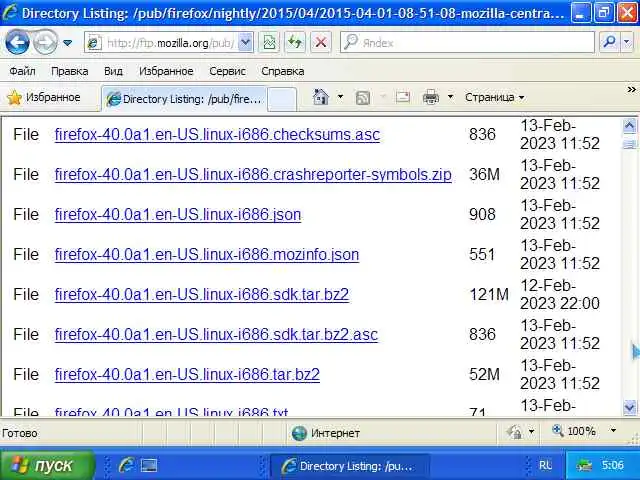Image resolution: width=640 pixels, height=480 pixels.
Task: Download firefox-40.0a1 linux-i686.sdk.tar.bz2
Action: 202,294
